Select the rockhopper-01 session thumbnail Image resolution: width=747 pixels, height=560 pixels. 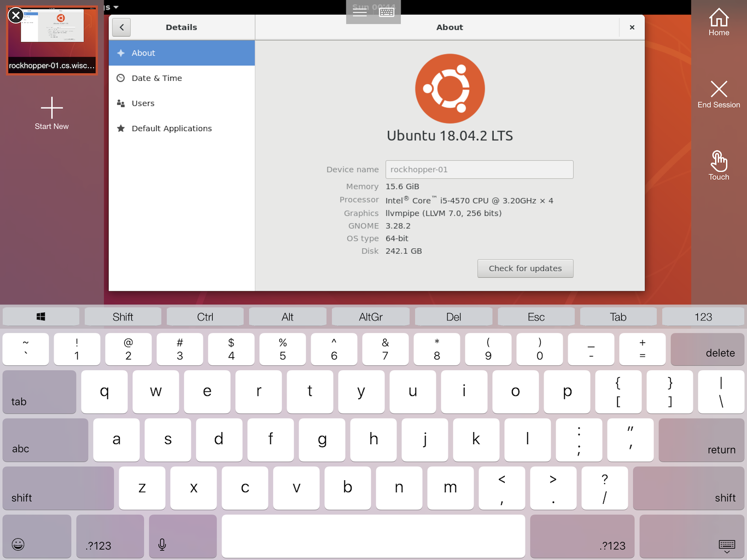point(53,38)
